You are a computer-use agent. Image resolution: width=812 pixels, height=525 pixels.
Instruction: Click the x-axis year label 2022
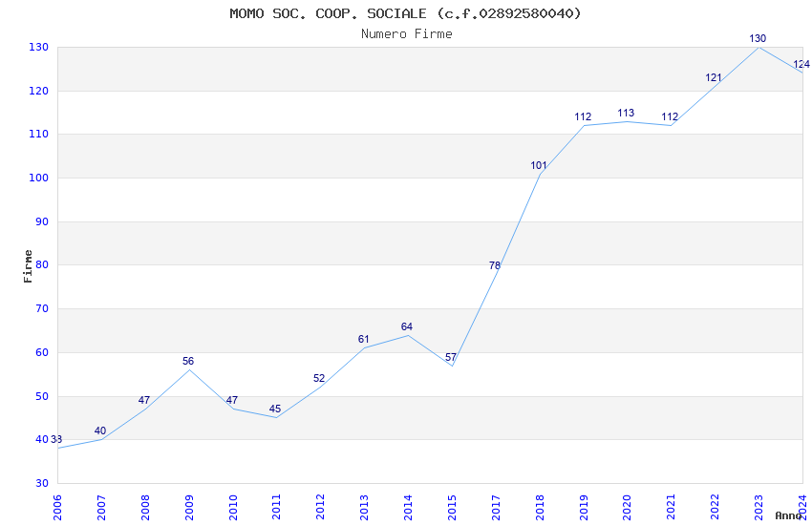tap(715, 507)
